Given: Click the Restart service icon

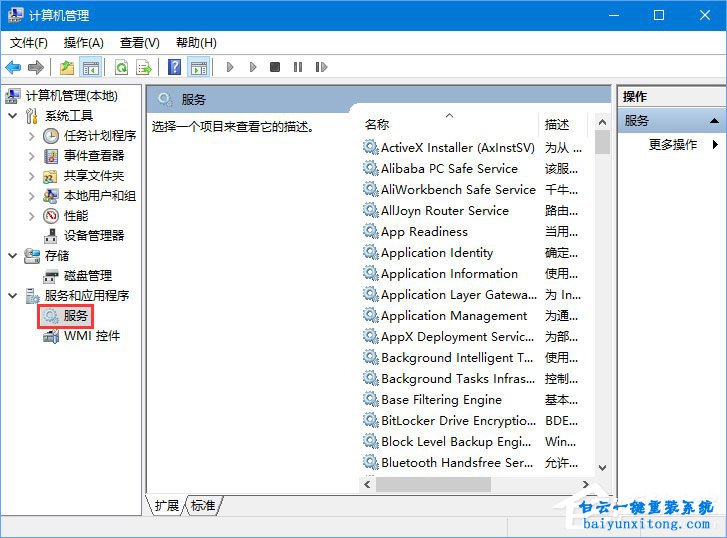Looking at the screenshot, I should 321,67.
